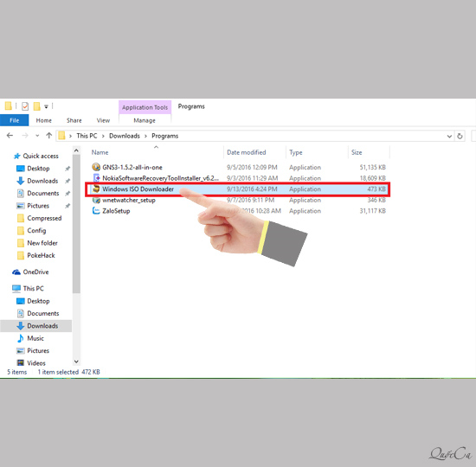Select This PC in the navigation pane
476x467 pixels.
pos(34,288)
